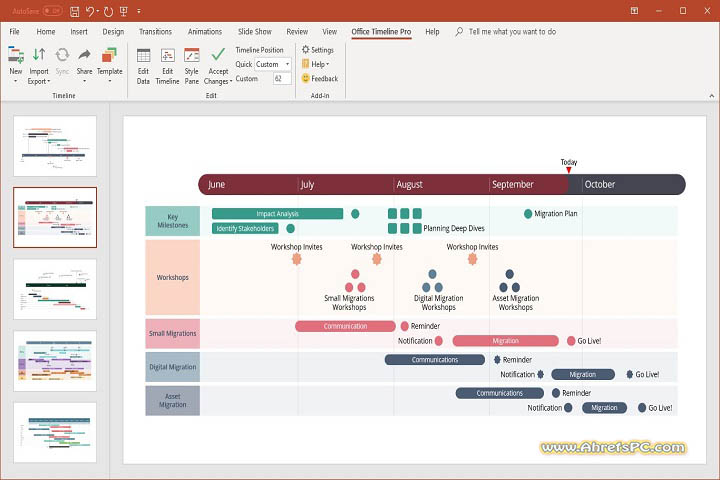Screen dimensions: 720x480
Task: Click the Digital Migration Workshops text
Action: tap(439, 303)
